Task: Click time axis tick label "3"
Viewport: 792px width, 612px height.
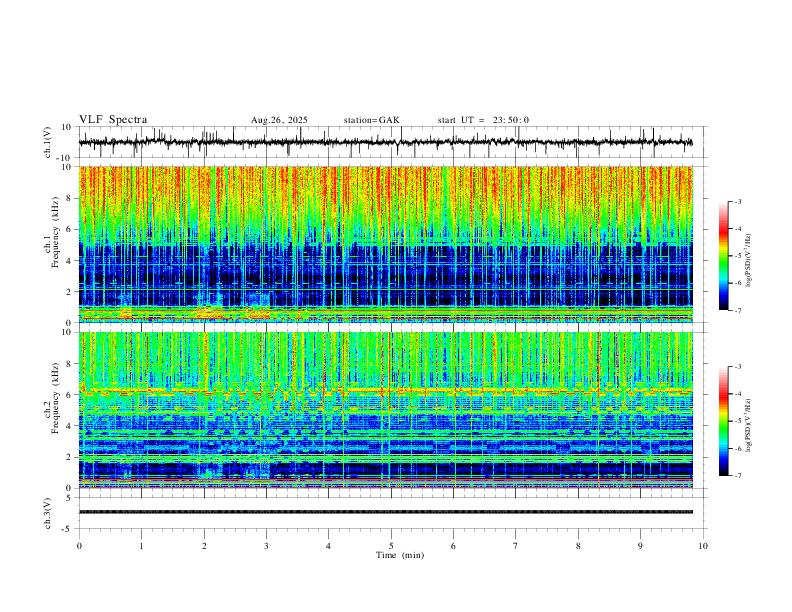Action: pyautogui.click(x=266, y=546)
